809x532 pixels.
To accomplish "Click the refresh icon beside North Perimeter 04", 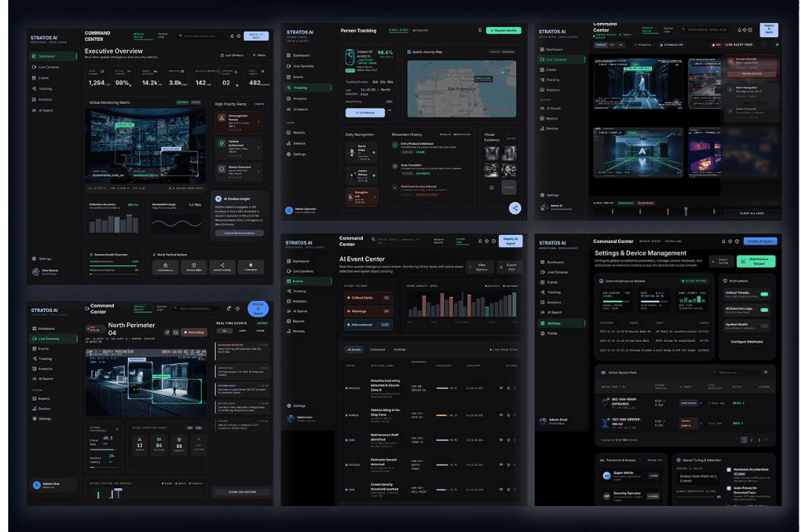I will tap(167, 333).
